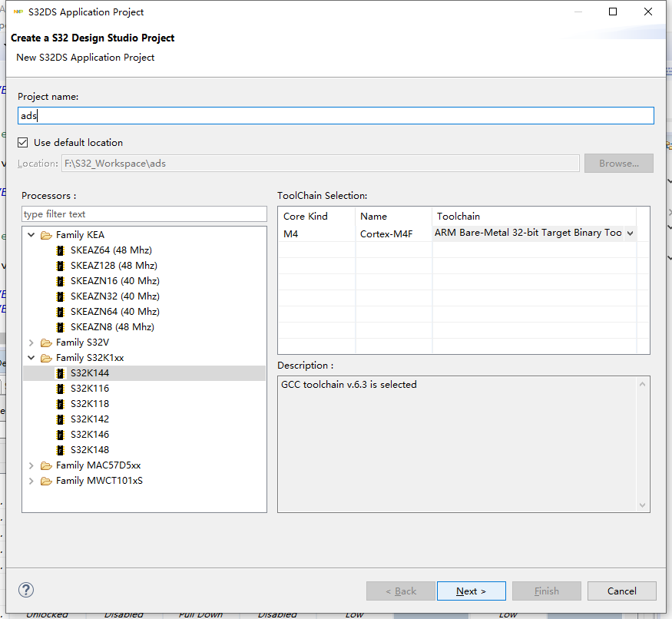The image size is (672, 619).
Task: Select SKEAZN8 (48 Mhz) text label
Action: coord(112,327)
